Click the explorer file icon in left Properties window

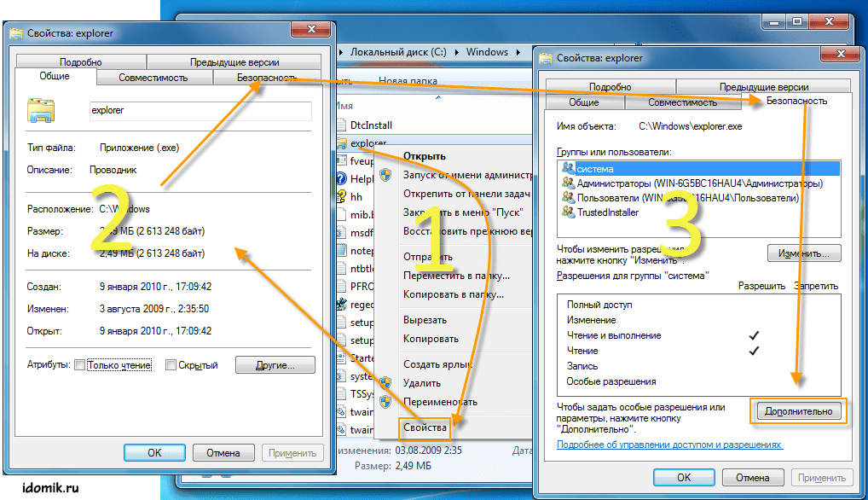[41, 110]
